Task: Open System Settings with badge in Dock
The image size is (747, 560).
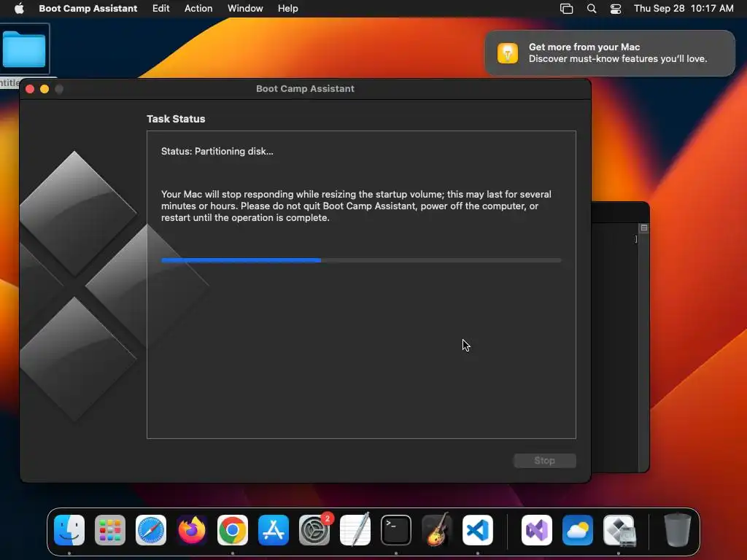Action: point(314,530)
